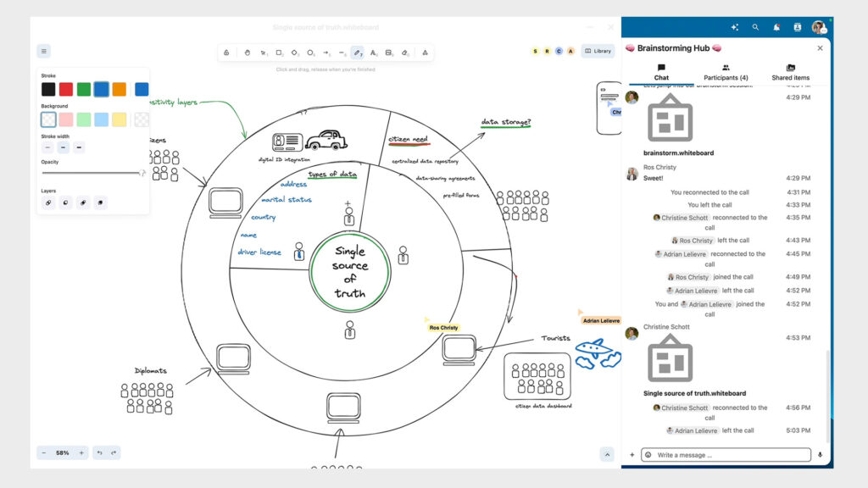The height and width of the screenshot is (488, 868).
Task: Click the Write a message field
Action: click(726, 455)
